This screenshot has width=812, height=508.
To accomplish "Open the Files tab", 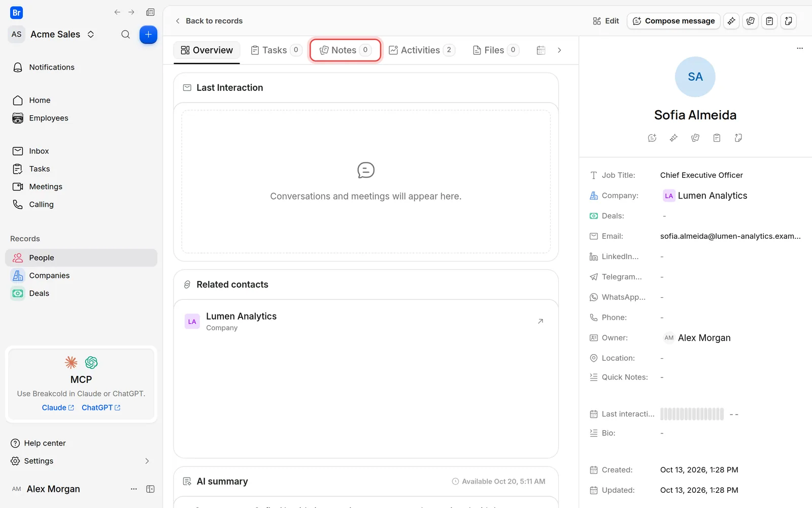I will coord(495,50).
